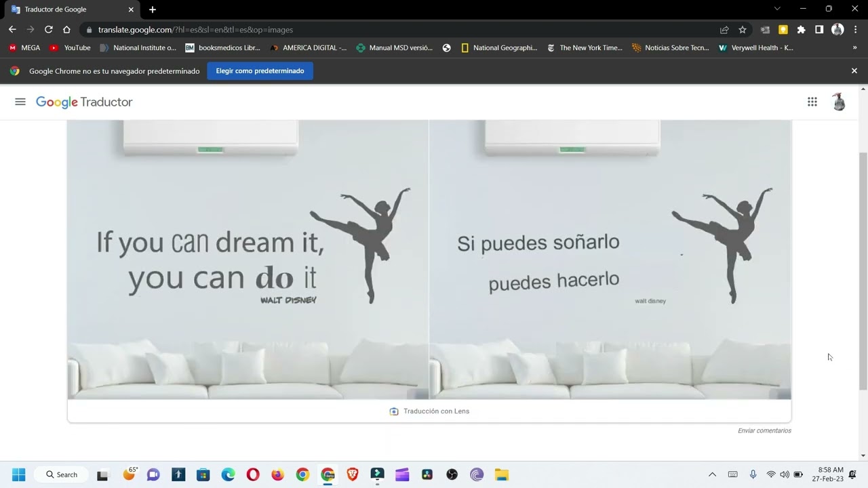Open Microsoft Store from taskbar
This screenshot has height=488, width=868.
coord(203,474)
